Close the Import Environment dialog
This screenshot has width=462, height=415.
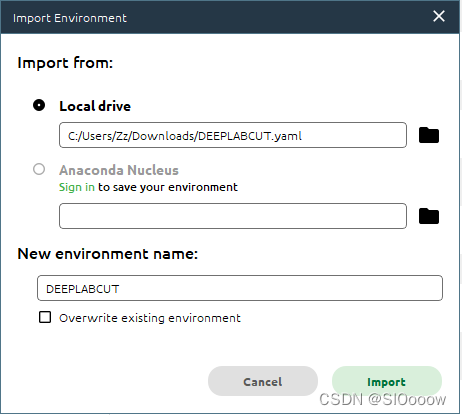coord(439,16)
